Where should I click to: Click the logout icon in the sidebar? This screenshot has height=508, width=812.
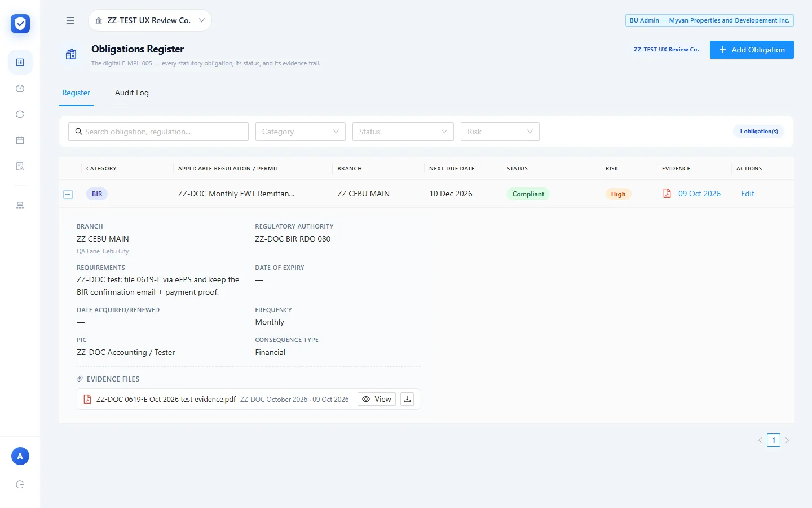tap(20, 484)
